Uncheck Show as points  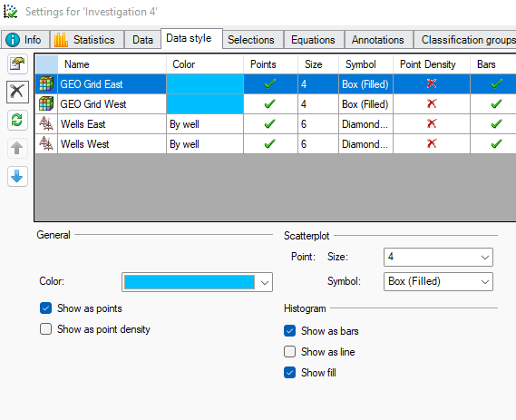coord(45,308)
